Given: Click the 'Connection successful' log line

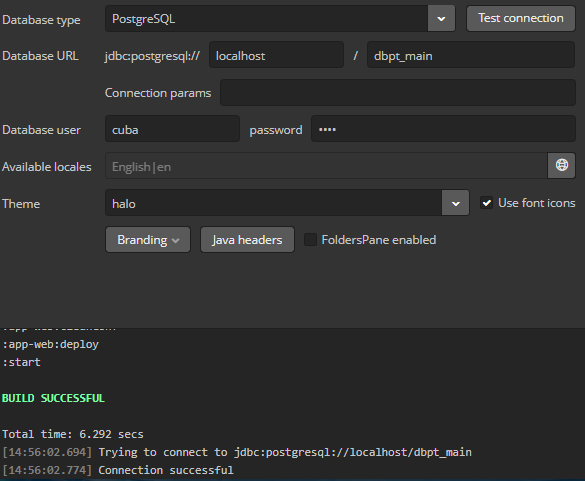Looking at the screenshot, I should 118,470.
